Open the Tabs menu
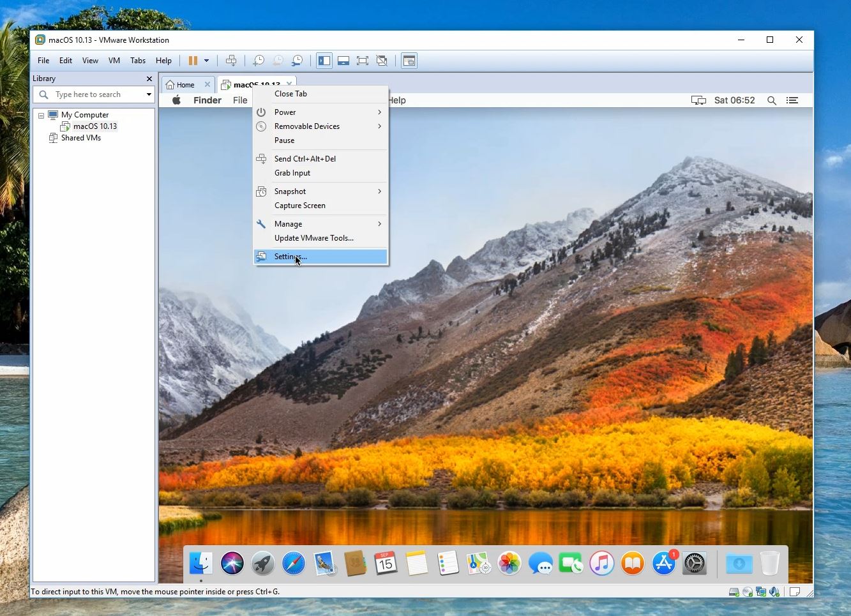Image resolution: width=851 pixels, height=616 pixels. coord(138,61)
